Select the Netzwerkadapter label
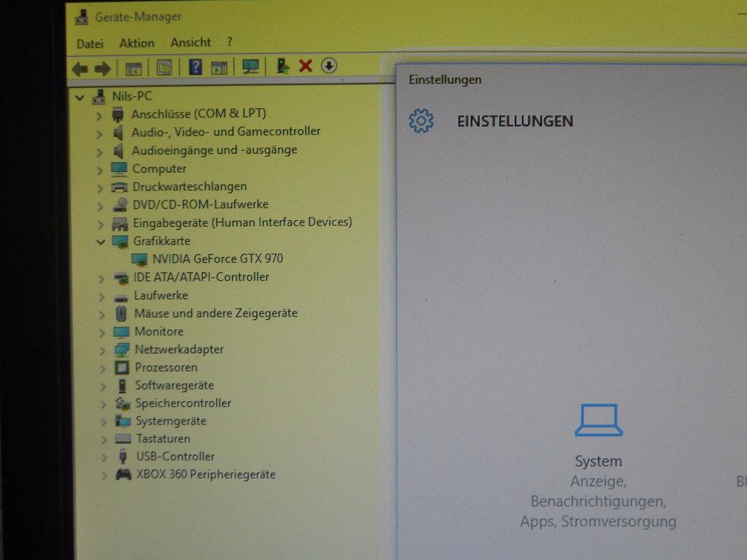This screenshot has width=747, height=560. (179, 349)
